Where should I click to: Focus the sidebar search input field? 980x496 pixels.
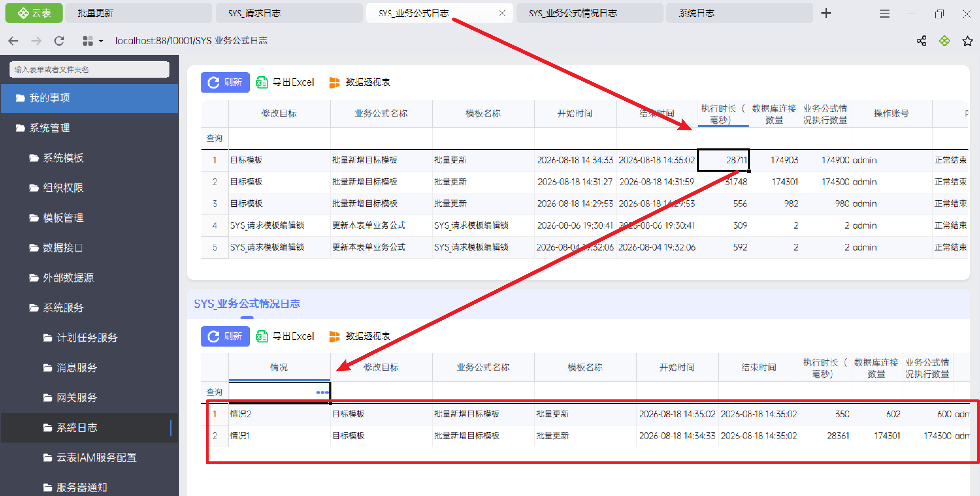pos(89,69)
